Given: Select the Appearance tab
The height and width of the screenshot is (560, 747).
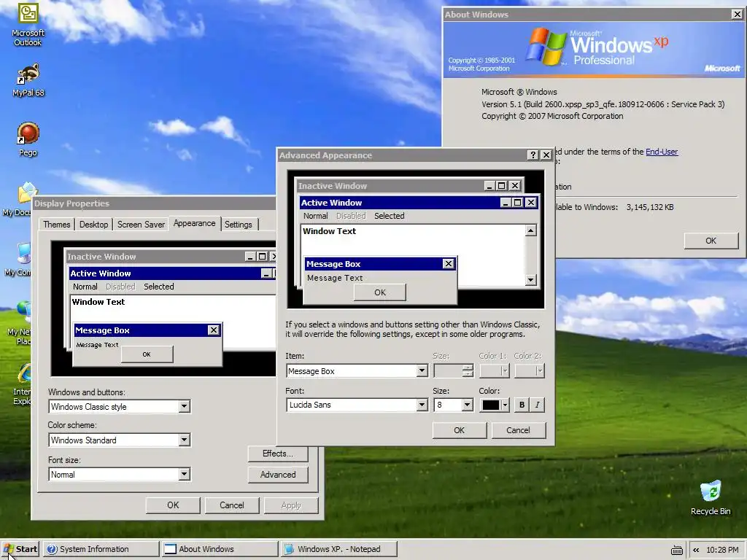Looking at the screenshot, I should [x=194, y=223].
